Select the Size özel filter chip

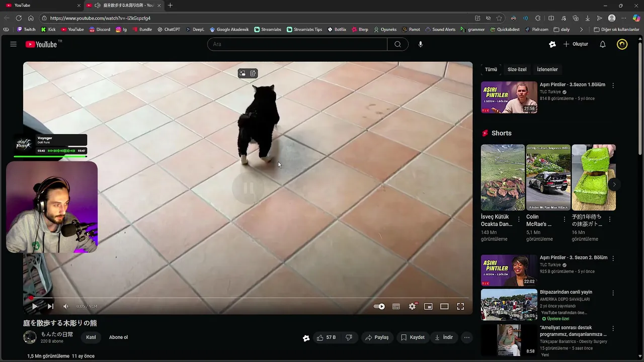pyautogui.click(x=517, y=69)
